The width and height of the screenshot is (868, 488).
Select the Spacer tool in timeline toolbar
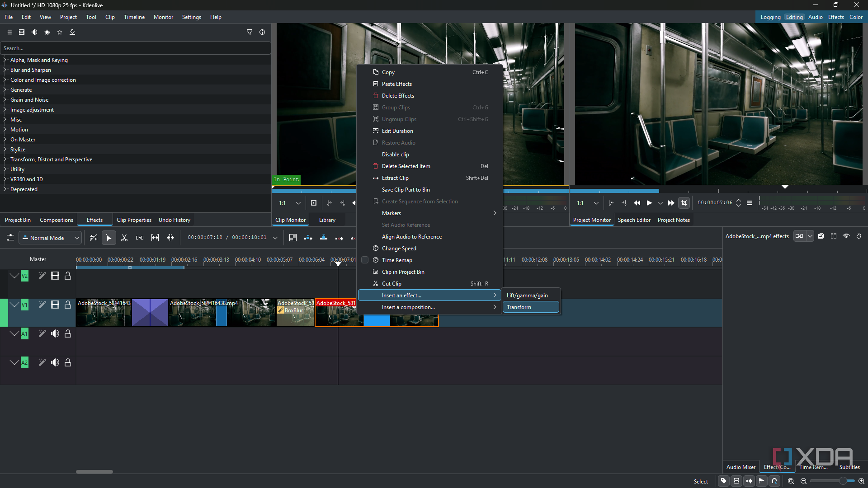click(140, 238)
